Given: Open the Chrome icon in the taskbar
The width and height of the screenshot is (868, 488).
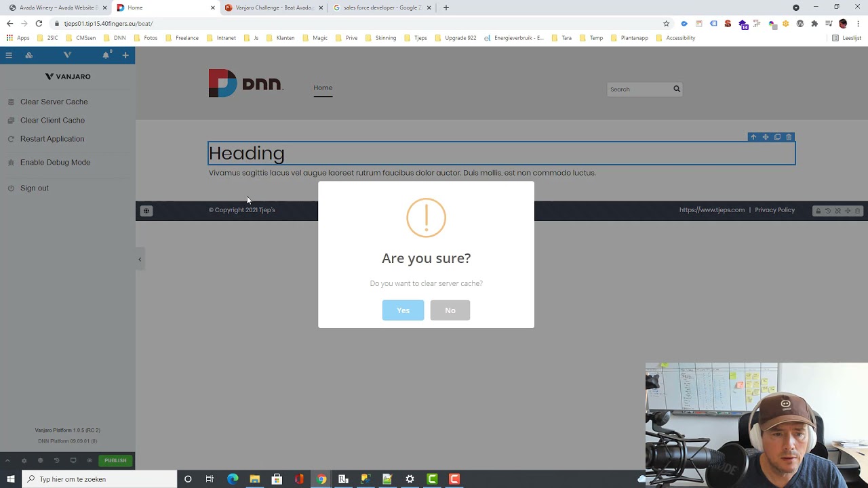Looking at the screenshot, I should 321,479.
